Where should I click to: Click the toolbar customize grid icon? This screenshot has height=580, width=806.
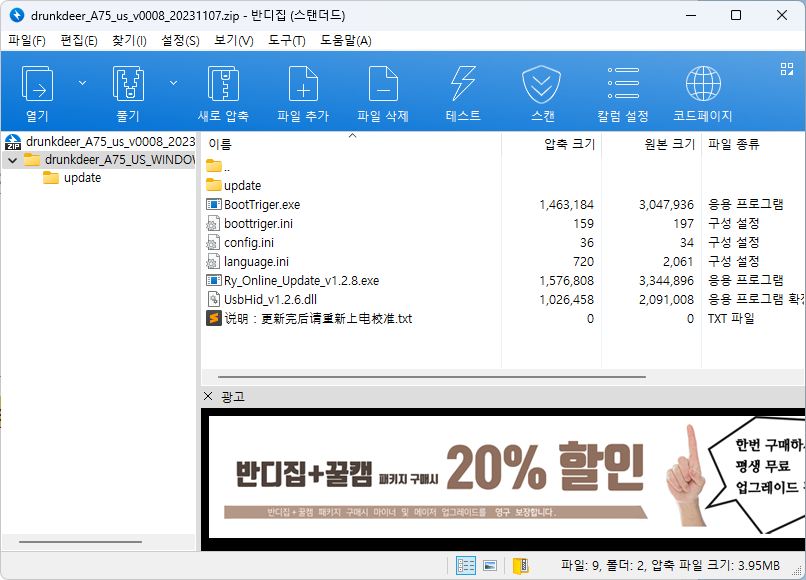coord(786,69)
